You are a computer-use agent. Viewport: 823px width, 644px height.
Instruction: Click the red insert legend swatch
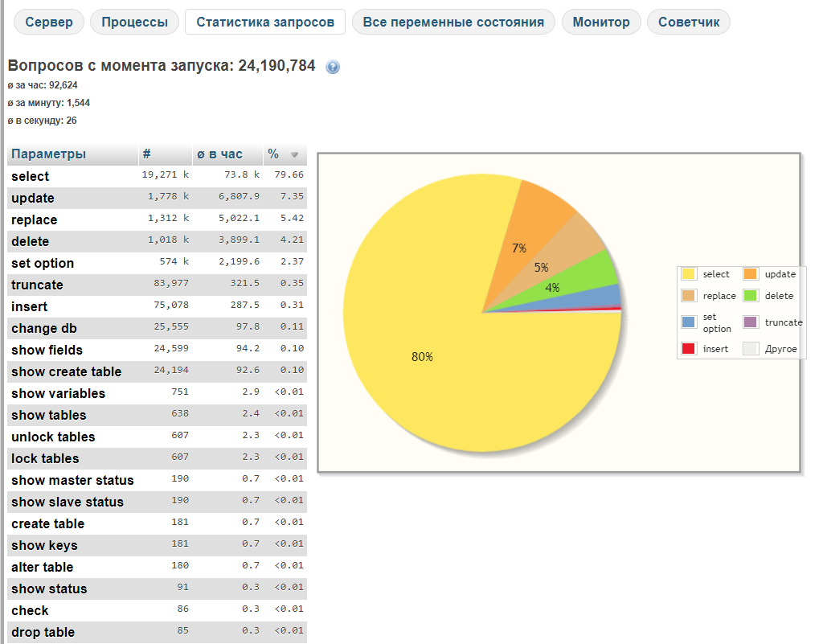(x=689, y=349)
